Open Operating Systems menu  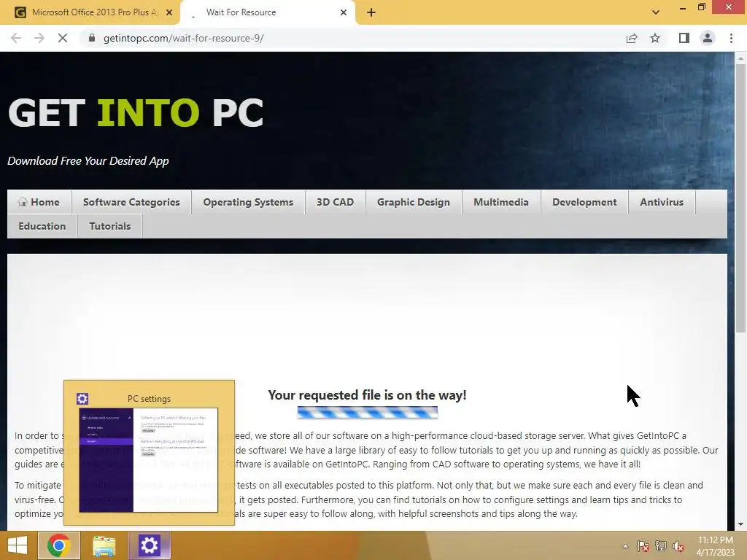click(x=248, y=202)
